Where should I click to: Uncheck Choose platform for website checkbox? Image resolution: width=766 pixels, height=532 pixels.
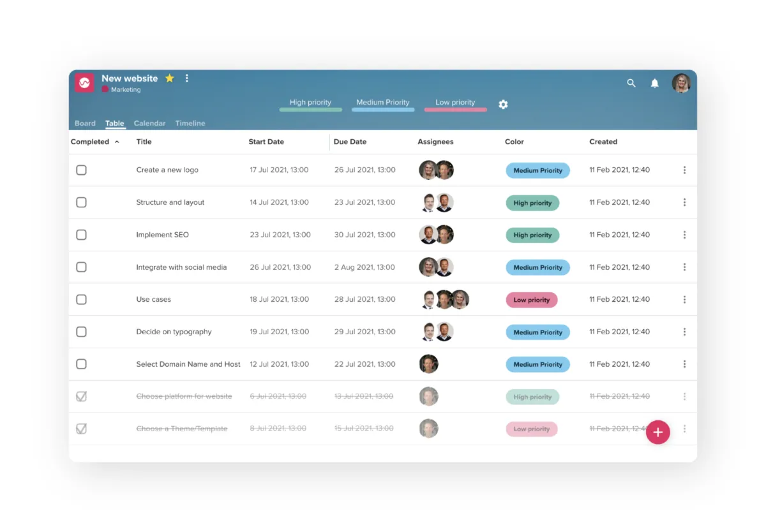click(x=81, y=396)
